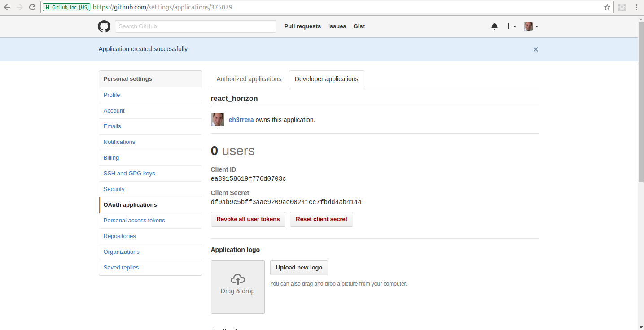Click the cloud upload drag & drop area

[237, 287]
